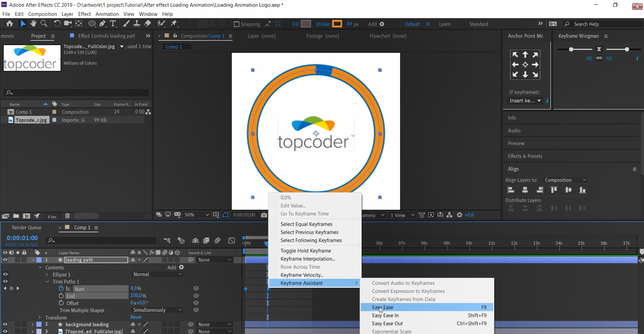644x334 pixels.
Task: Click the orange Stroke color swatch
Action: tap(337, 24)
